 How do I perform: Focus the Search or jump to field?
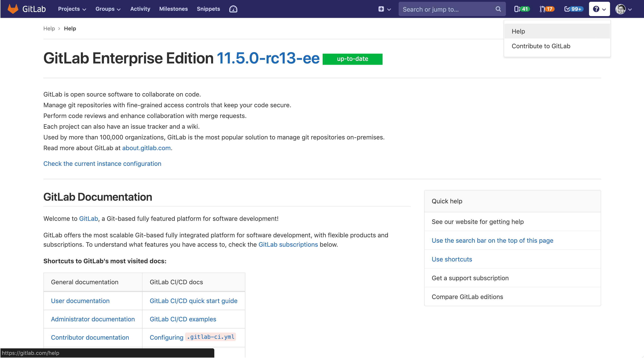[445, 9]
